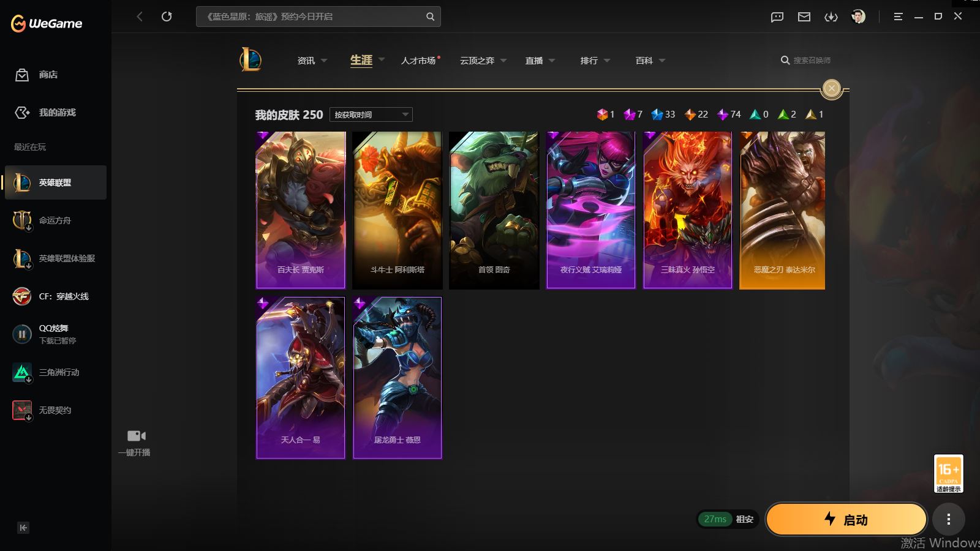Open the chat messages icon
Screen dimensions: 980x551
pyautogui.click(x=777, y=17)
